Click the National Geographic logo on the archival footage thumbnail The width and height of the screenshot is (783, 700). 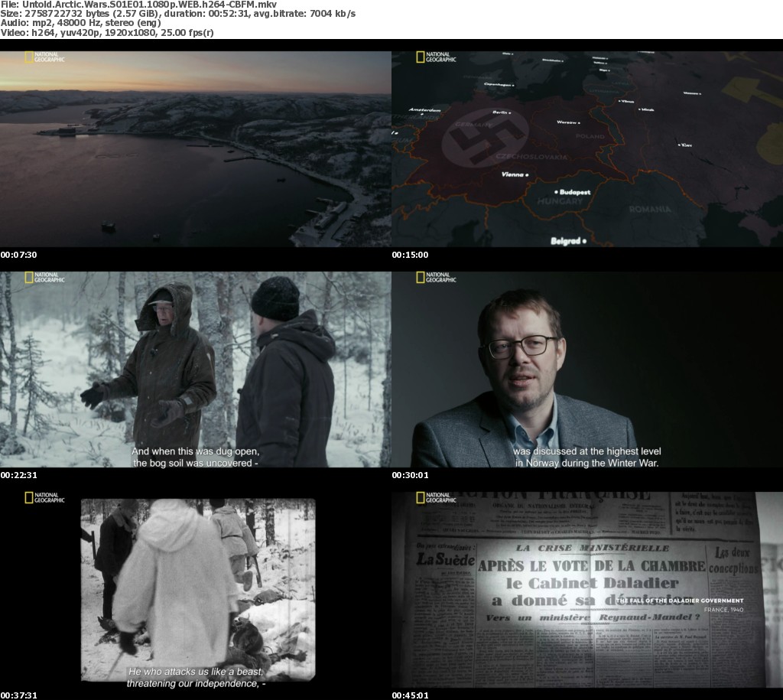(x=44, y=498)
